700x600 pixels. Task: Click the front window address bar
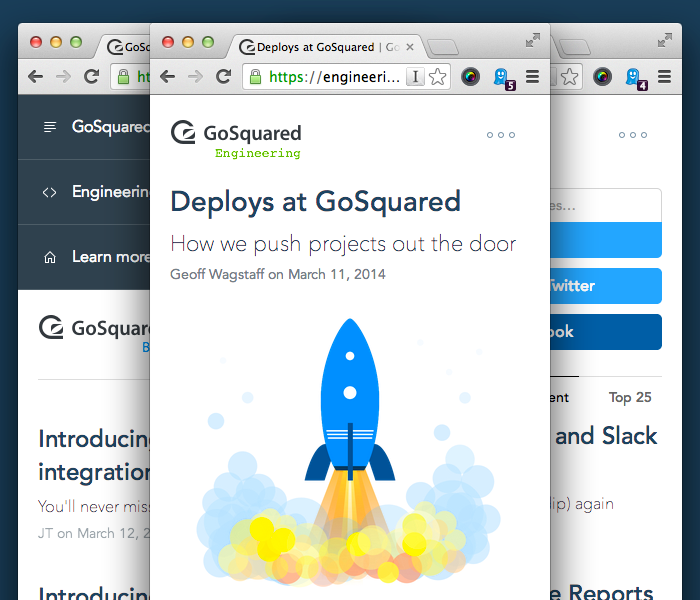pyautogui.click(x=346, y=77)
